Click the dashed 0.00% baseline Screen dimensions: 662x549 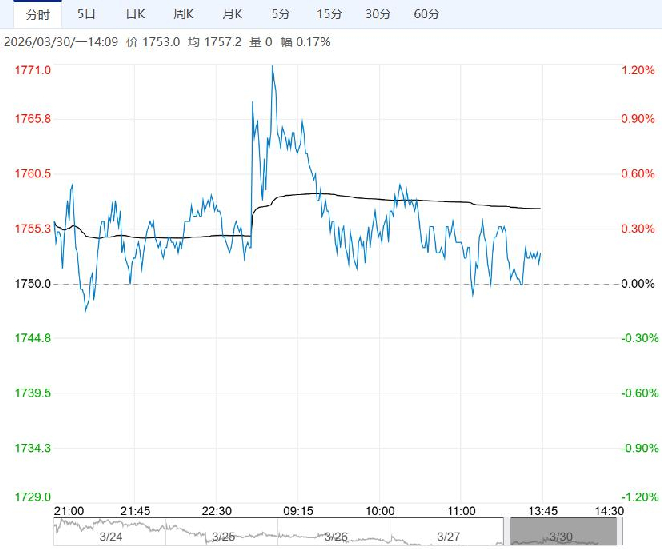pos(300,285)
